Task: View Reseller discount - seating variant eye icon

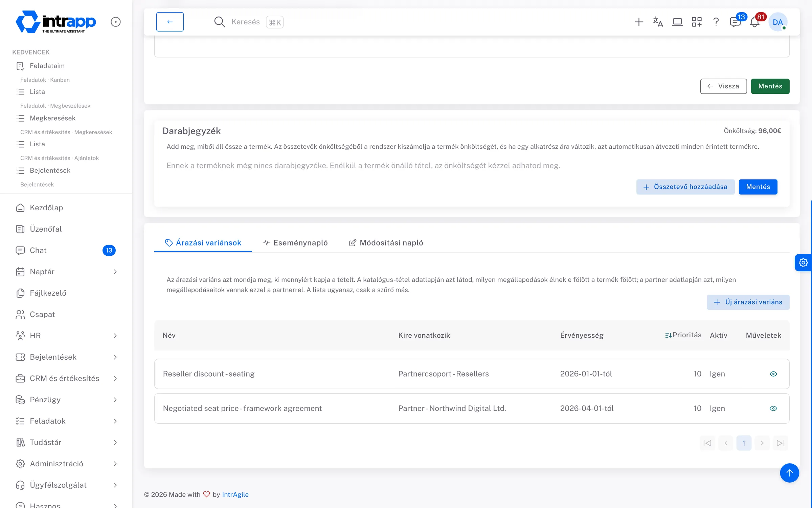Action: point(773,374)
